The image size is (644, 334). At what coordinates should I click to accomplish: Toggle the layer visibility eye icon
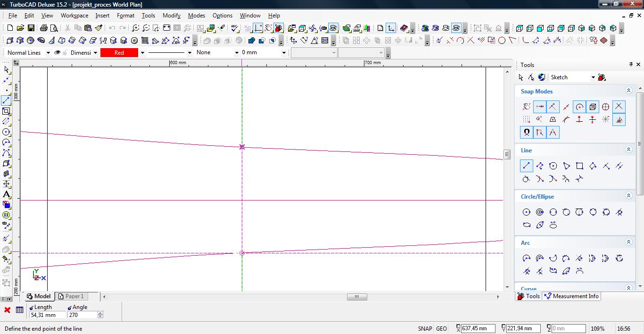pos(58,53)
